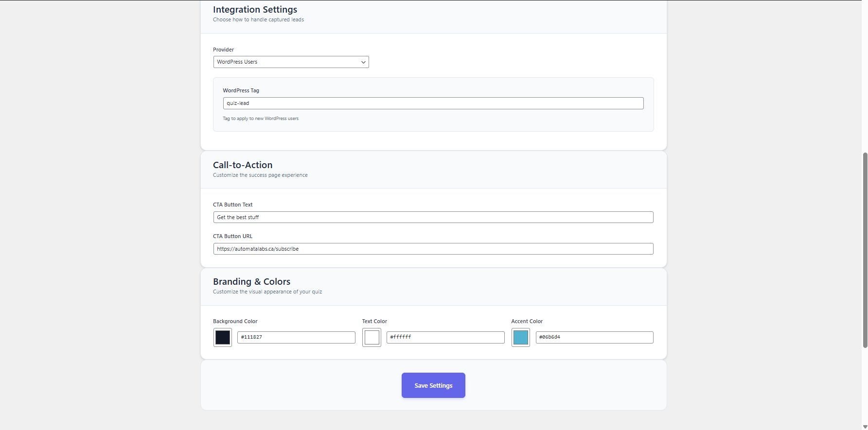Screen dimensions: 868x430
Task: Focus the CTA Button Text field
Action: [x=433, y=217]
